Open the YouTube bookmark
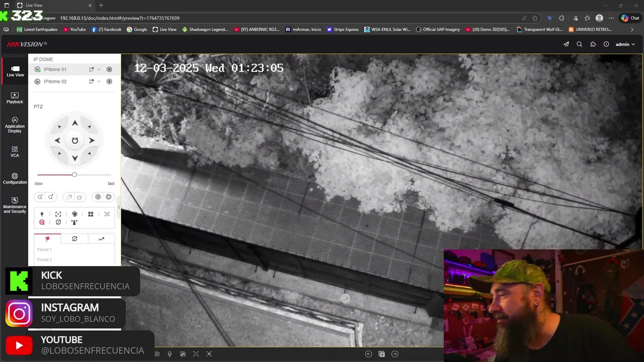This screenshot has width=644, height=362. [x=74, y=29]
